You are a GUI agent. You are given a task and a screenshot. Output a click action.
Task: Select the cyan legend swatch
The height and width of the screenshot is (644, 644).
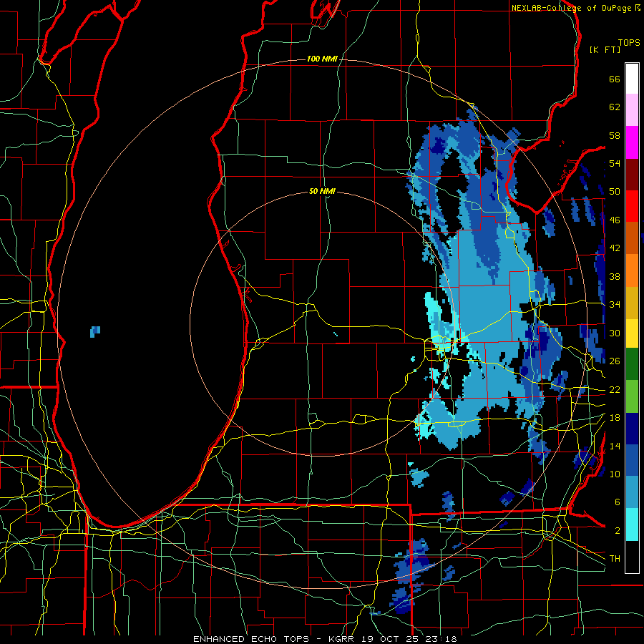[632, 525]
